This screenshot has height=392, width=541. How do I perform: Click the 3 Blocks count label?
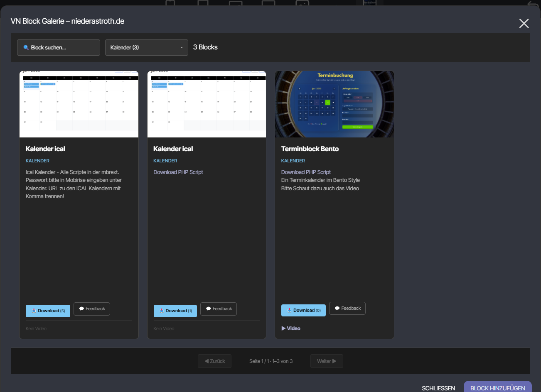[205, 47]
